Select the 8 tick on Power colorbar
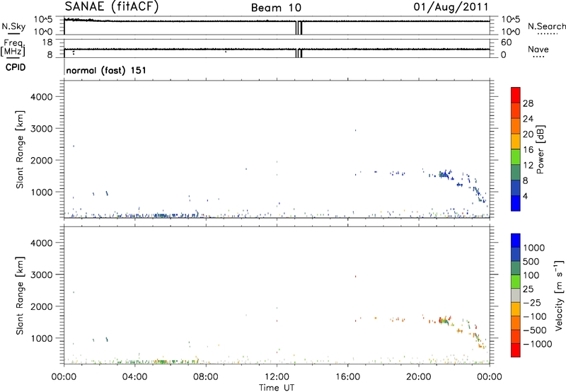Image resolution: width=566 pixels, height=392 pixels. coord(526,180)
